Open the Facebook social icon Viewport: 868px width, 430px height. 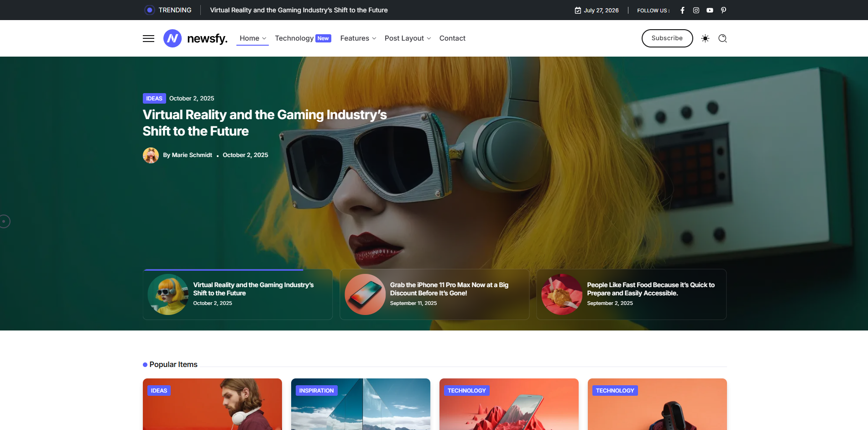(x=682, y=10)
